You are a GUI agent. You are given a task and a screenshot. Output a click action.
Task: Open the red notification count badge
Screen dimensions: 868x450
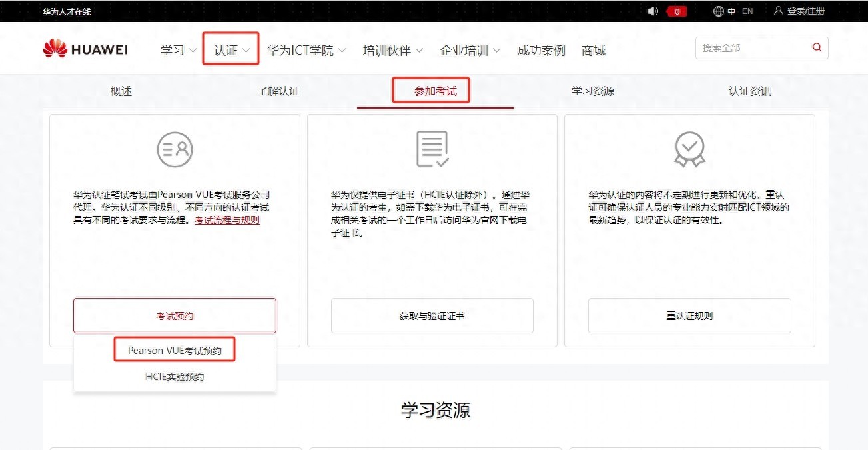coord(677,11)
